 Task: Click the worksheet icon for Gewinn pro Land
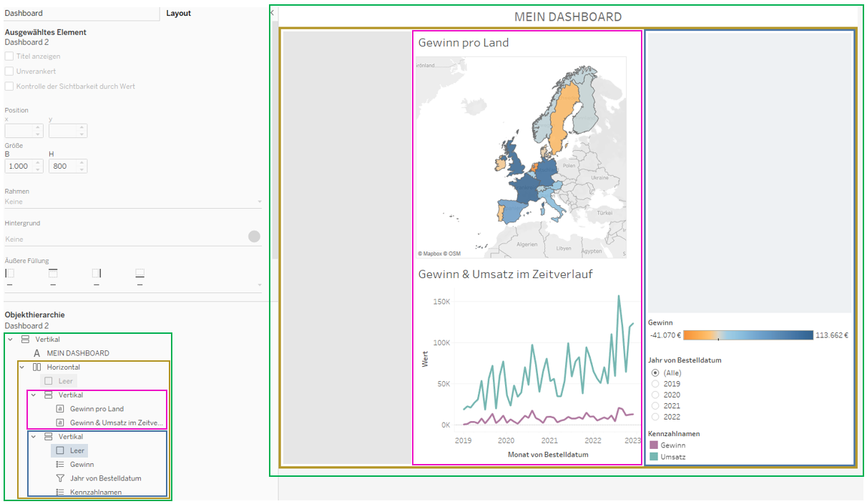[60, 409]
